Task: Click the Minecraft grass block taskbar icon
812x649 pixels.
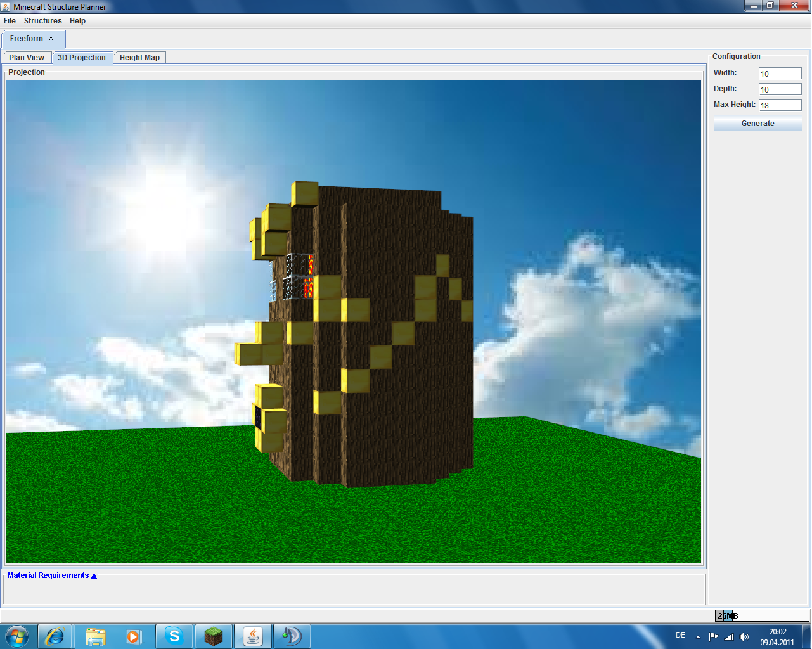Action: 214,636
